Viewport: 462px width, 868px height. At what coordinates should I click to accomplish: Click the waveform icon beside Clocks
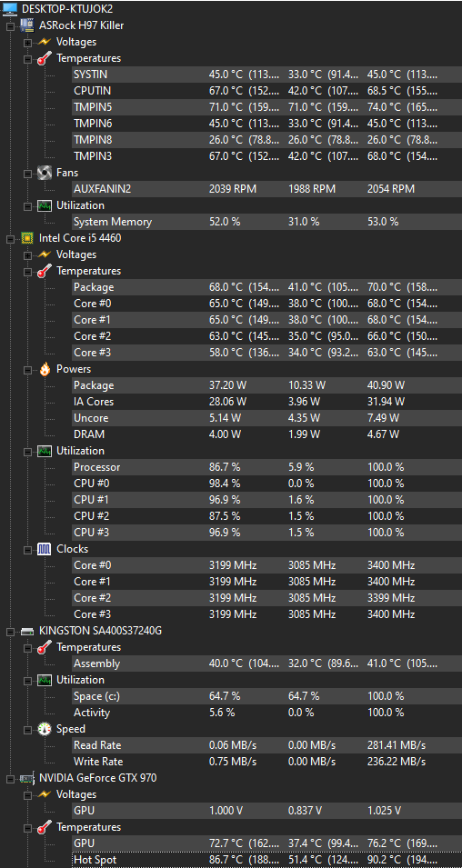[x=45, y=549]
